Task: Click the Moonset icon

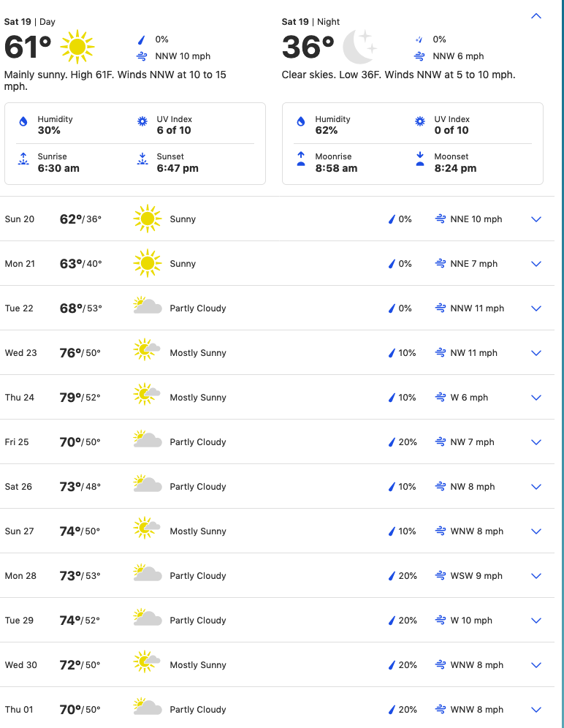Action: coord(420,159)
